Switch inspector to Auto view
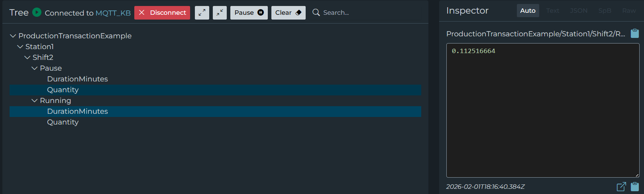The image size is (644, 194). (x=528, y=11)
